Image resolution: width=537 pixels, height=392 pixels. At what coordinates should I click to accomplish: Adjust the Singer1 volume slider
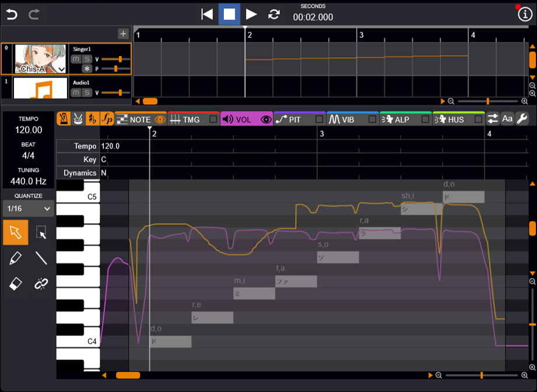pyautogui.click(x=119, y=59)
